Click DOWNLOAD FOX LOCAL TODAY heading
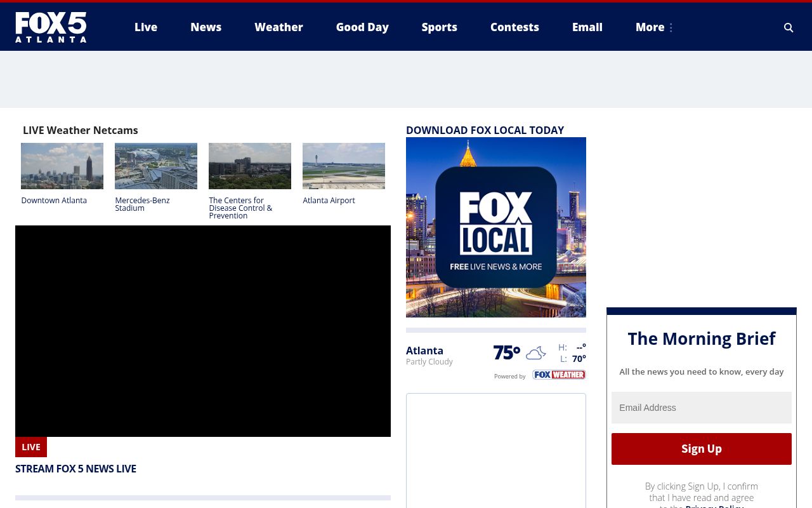The image size is (812, 508). [485, 130]
